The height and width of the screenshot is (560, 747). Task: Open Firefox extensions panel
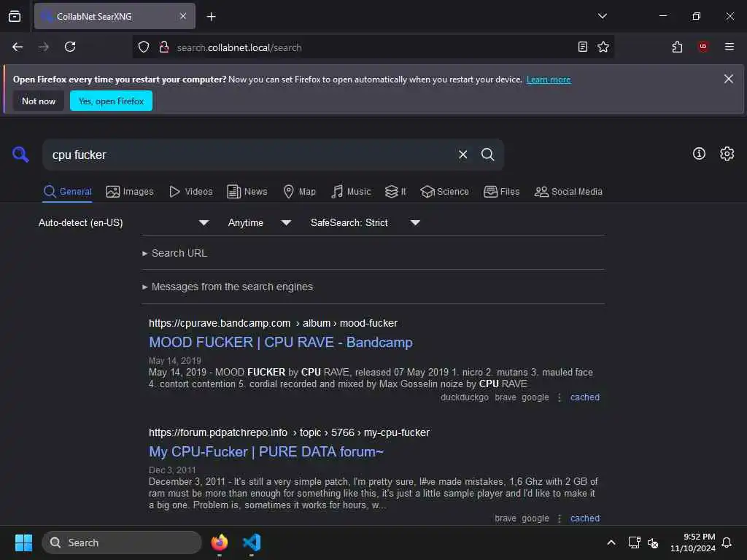(x=677, y=47)
